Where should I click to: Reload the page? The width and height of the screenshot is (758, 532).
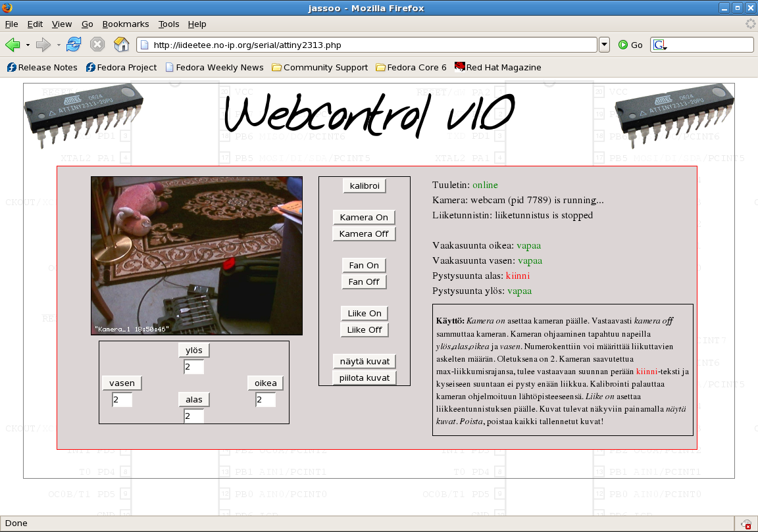(x=74, y=45)
